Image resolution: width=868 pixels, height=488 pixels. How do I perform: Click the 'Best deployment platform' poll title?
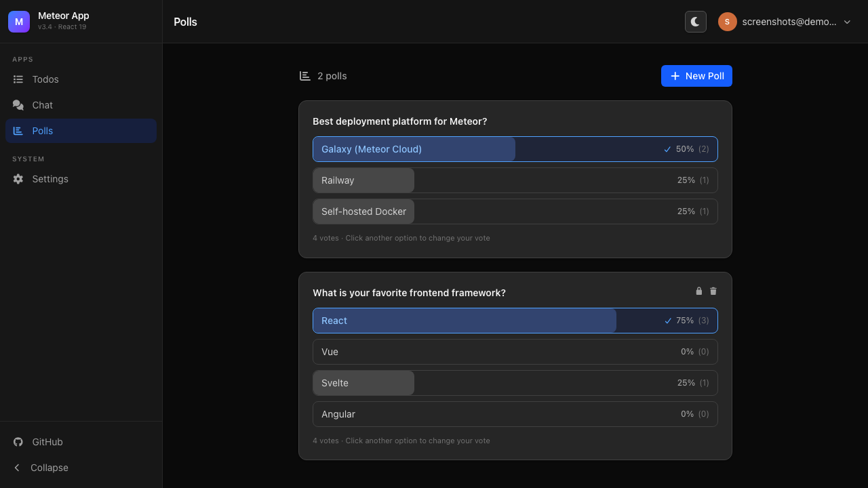(399, 121)
